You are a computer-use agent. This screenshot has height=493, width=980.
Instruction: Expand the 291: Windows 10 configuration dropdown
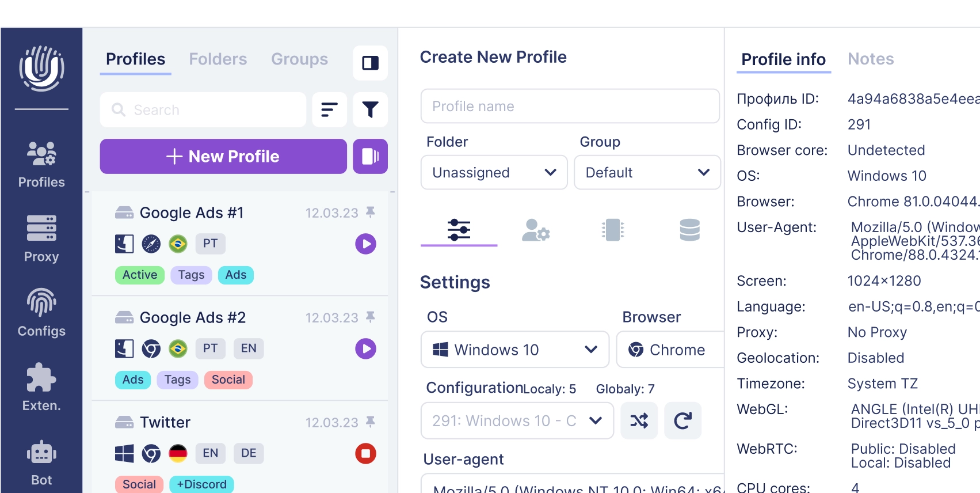[516, 420]
